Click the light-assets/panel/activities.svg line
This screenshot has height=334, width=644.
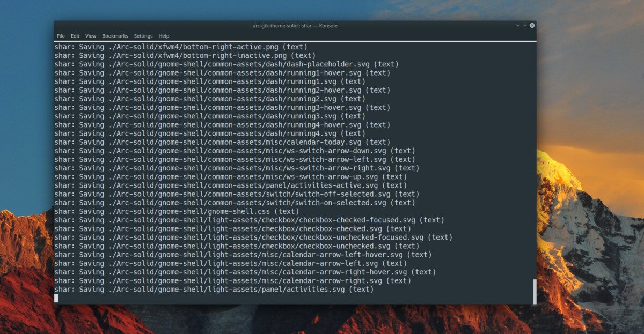pyautogui.click(x=214, y=289)
